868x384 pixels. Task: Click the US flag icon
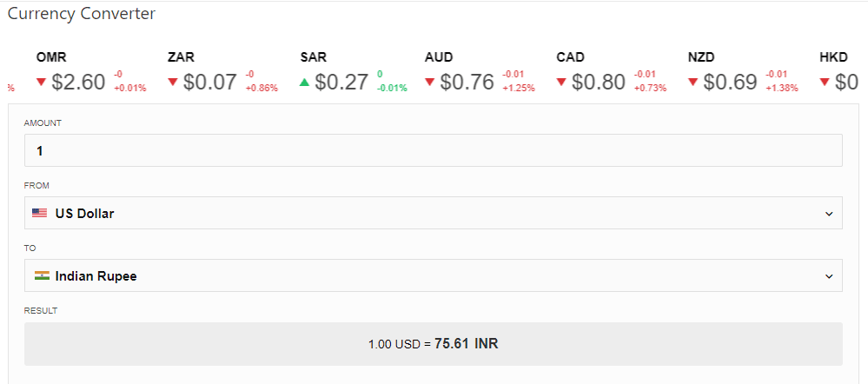click(x=39, y=213)
